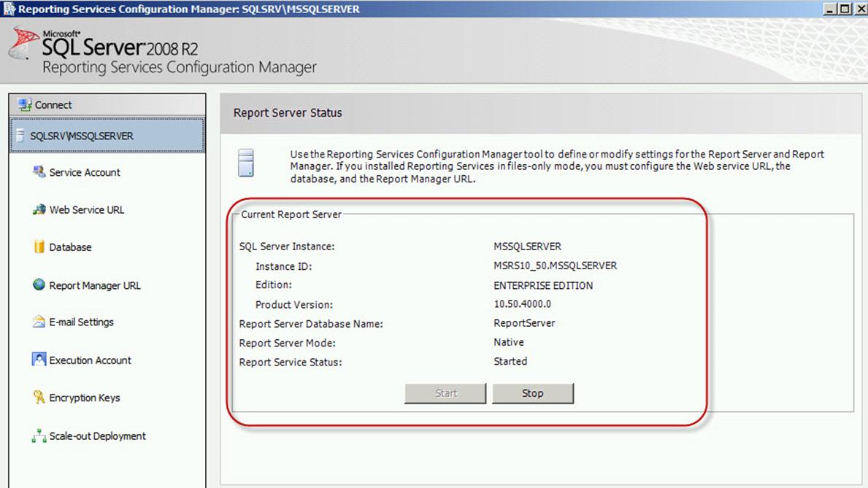Click the Instance ID value MSRS10_50.MSSQLSERVER
Viewport: 868px width, 488px height.
coord(556,266)
